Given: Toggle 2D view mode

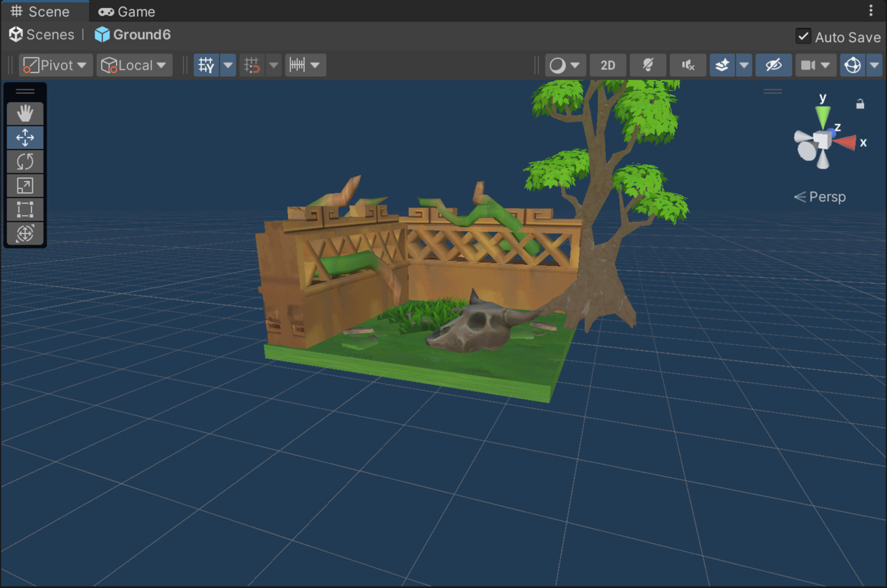Looking at the screenshot, I should [608, 65].
